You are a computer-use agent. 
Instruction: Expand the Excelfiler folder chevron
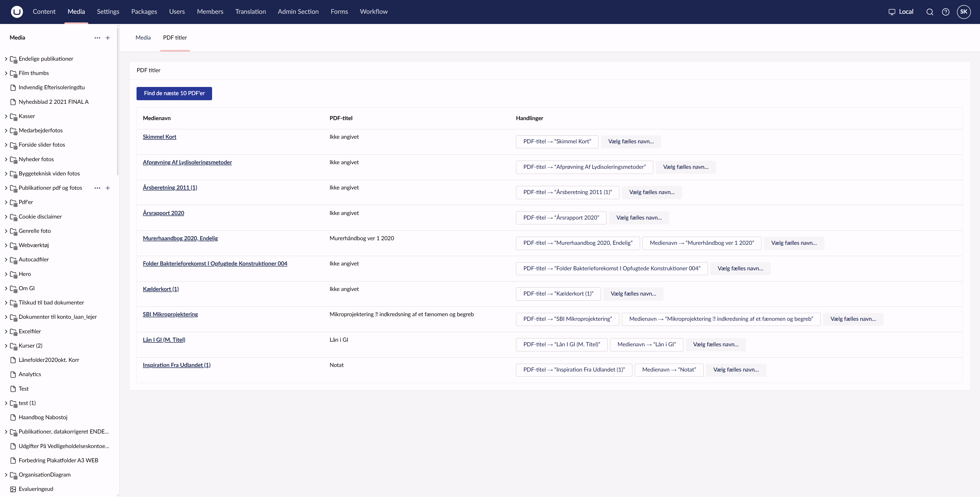[x=6, y=331]
